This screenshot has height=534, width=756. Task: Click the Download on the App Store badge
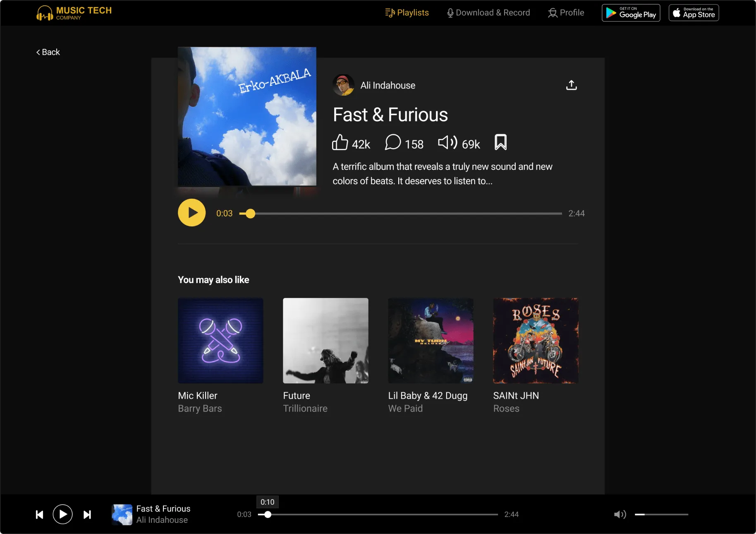click(x=694, y=13)
